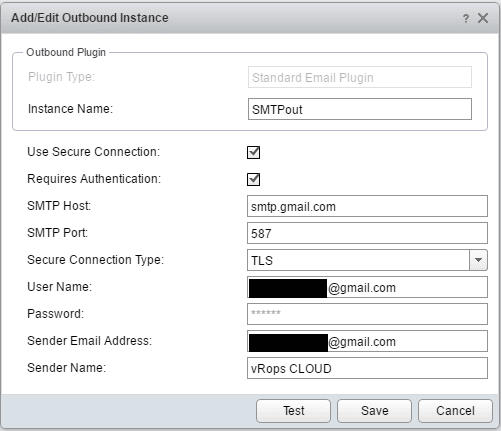Click the User Name input field

[x=367, y=287]
